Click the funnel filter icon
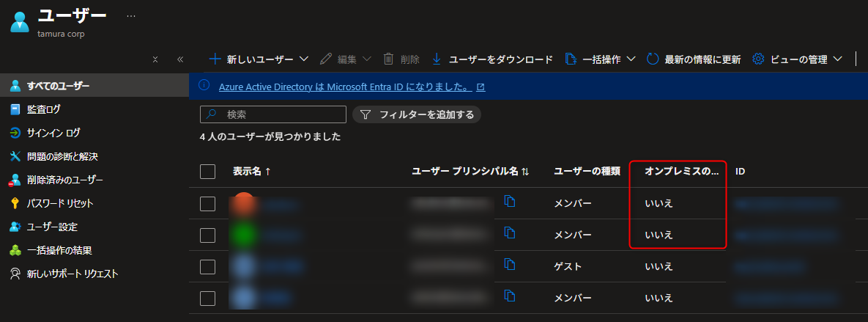This screenshot has height=322, width=868. point(366,114)
